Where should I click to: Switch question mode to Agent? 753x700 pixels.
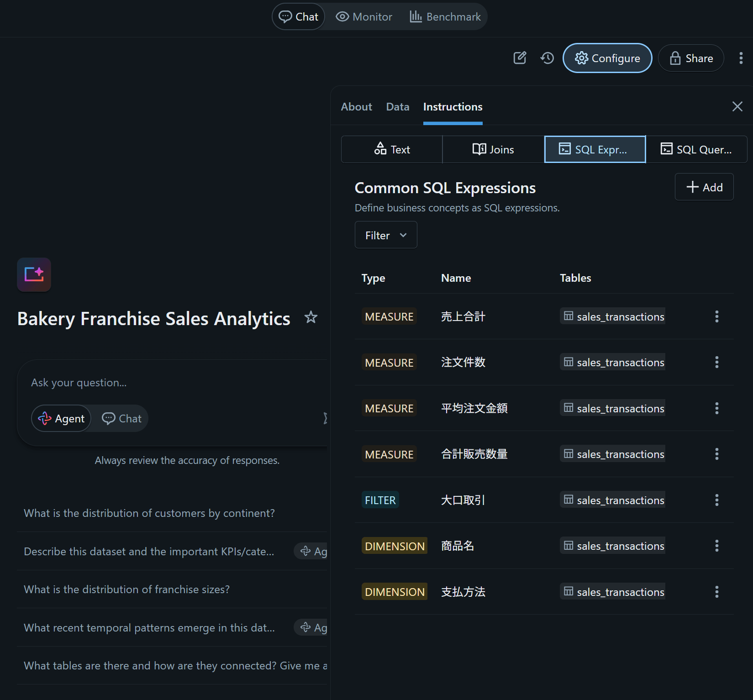point(61,418)
